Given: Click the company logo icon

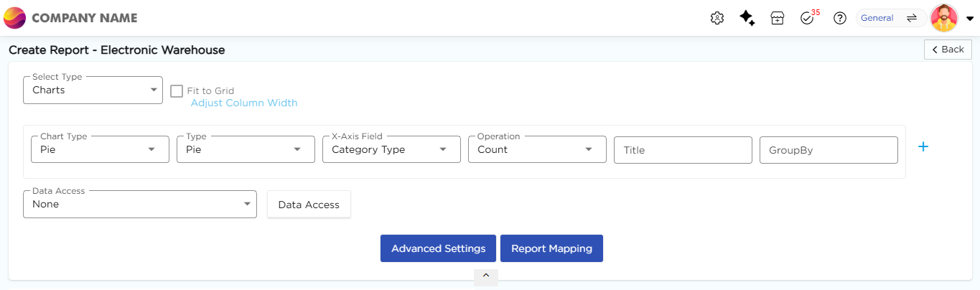Looking at the screenshot, I should [15, 18].
